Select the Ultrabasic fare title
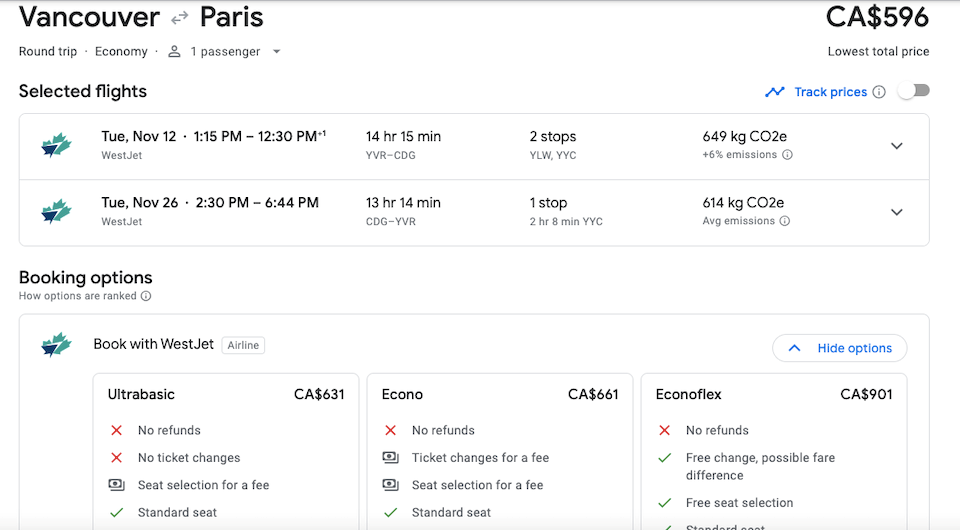 141,394
